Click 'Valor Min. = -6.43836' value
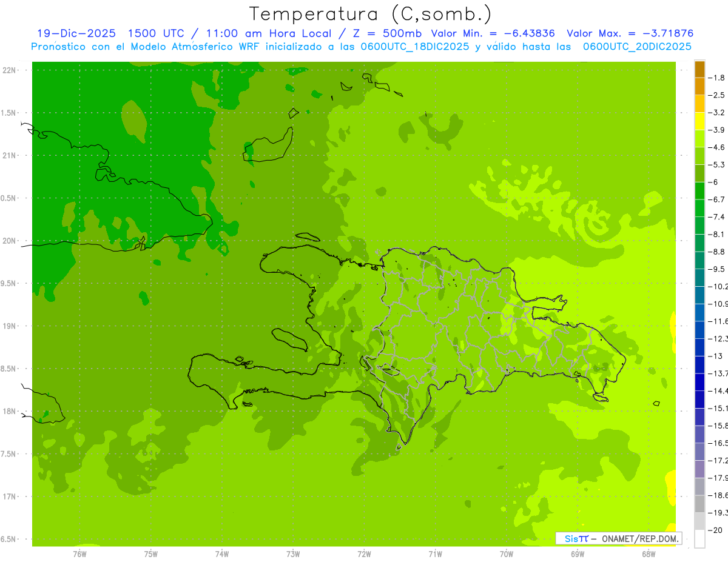Image resolution: width=728 pixels, height=562 pixels. [493, 33]
